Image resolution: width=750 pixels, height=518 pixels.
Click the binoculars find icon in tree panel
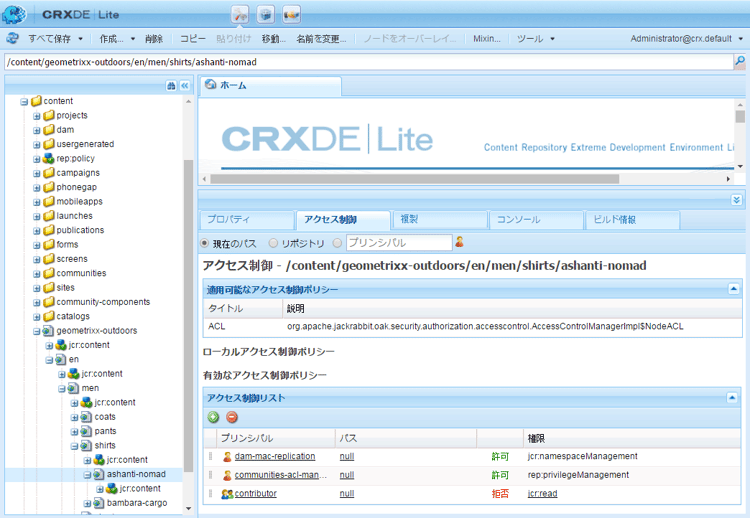tap(171, 86)
